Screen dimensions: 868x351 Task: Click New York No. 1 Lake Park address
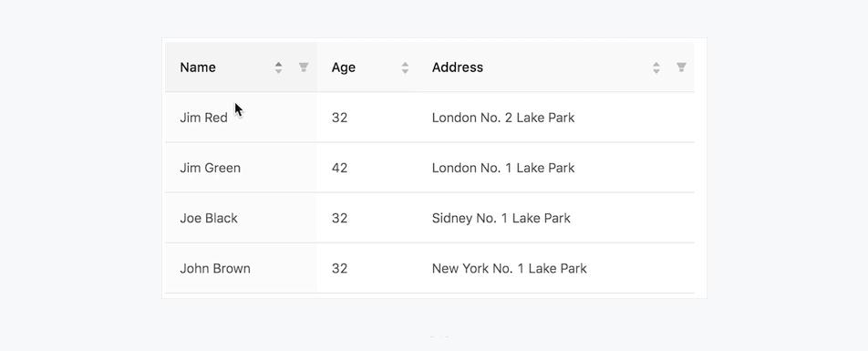pos(510,269)
